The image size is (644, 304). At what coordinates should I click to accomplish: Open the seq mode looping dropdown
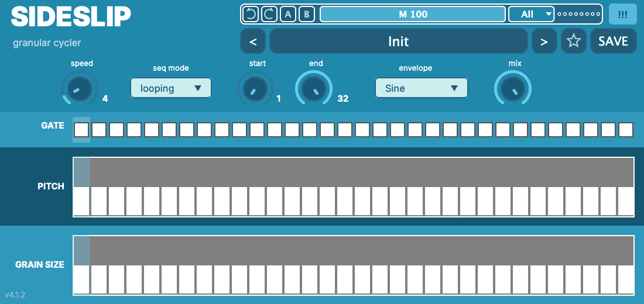pos(171,88)
